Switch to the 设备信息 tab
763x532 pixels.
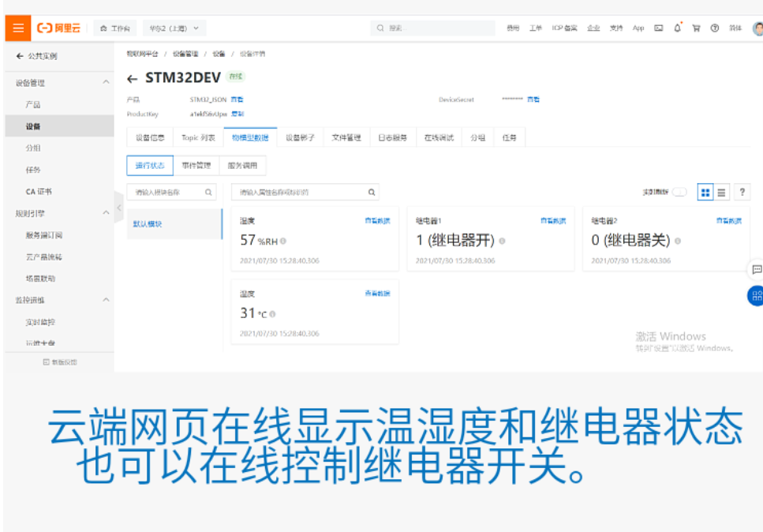pyautogui.click(x=150, y=138)
